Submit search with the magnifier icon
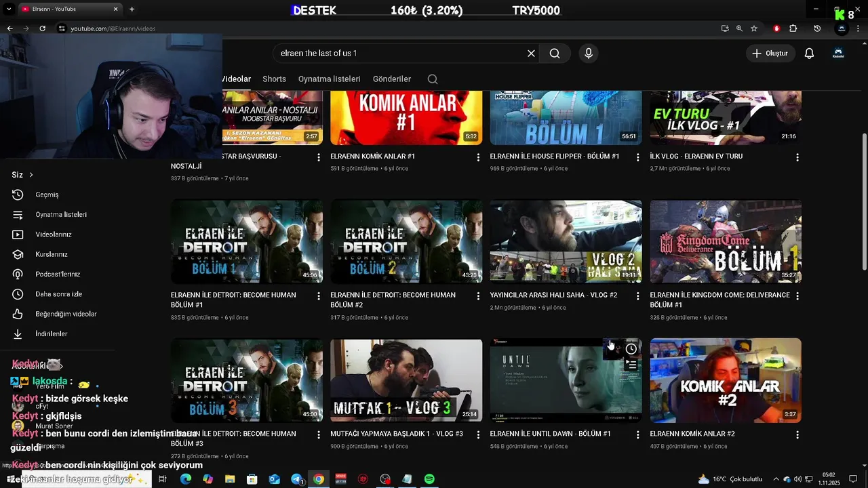This screenshot has height=488, width=868. 555,54
